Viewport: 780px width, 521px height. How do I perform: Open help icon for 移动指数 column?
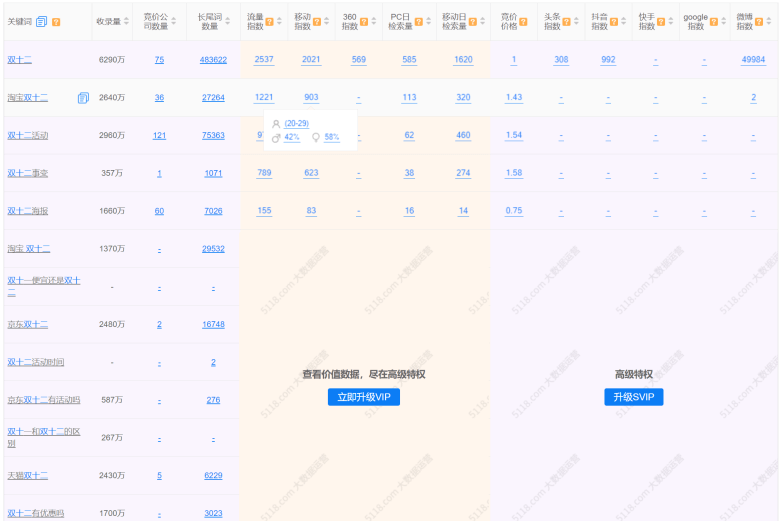pyautogui.click(x=316, y=22)
